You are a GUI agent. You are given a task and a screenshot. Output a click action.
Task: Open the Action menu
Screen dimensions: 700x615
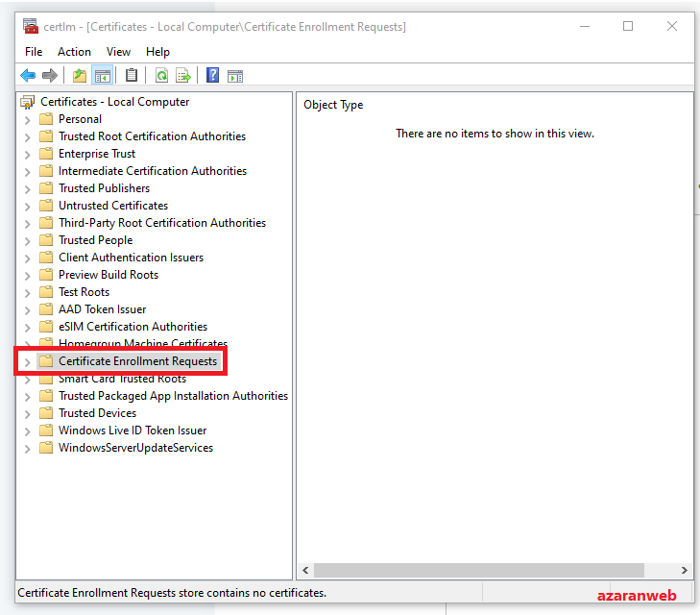click(74, 52)
